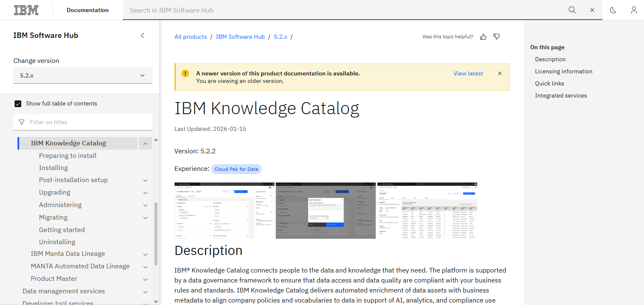Image resolution: width=644 pixels, height=305 pixels.
Task: Open IBM Manta Data Lineage topic
Action: pyautogui.click(x=68, y=253)
